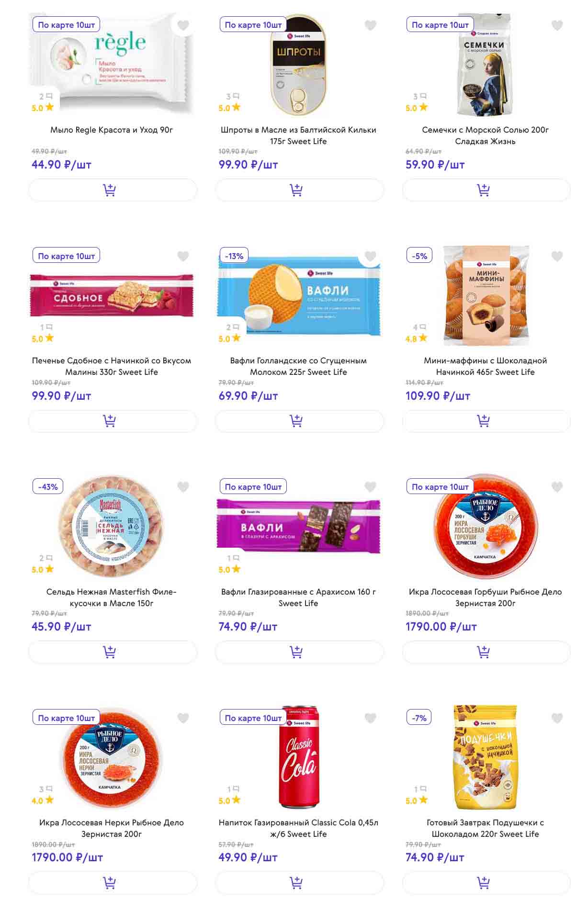Open reviews count on sunflower seeds
588x912 pixels.
click(x=420, y=96)
